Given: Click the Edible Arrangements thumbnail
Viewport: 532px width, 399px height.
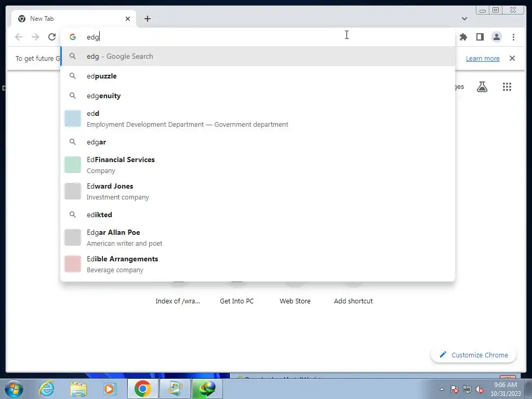Looking at the screenshot, I should pos(73,264).
